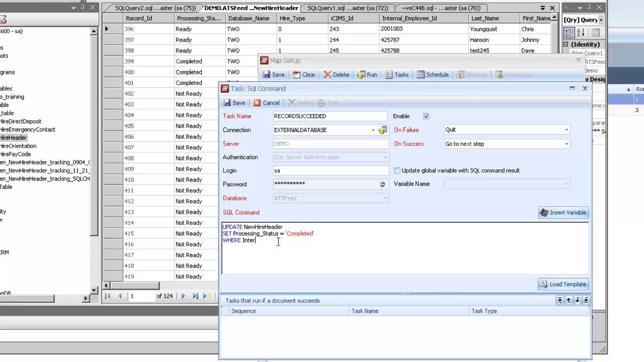Show Properties categorized view
Viewport: 644px width, 362px height.
569,33
